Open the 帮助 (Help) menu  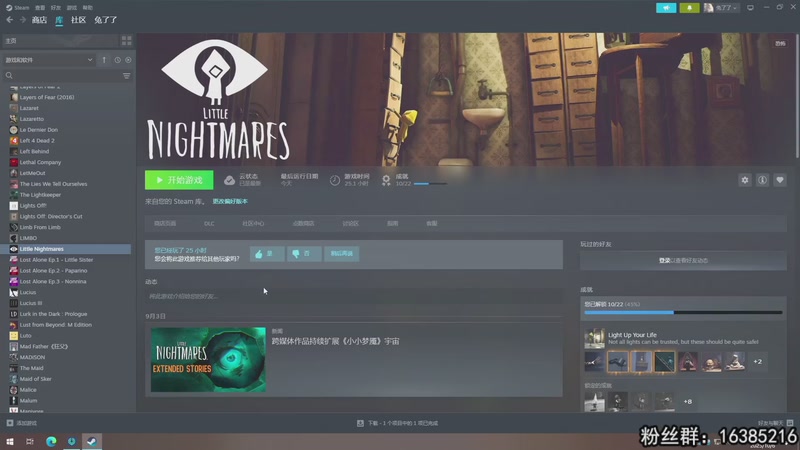click(88, 8)
